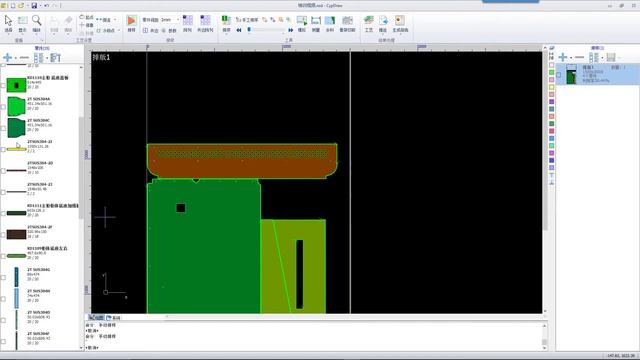This screenshot has height=360, width=640.
Task: Tick checkbox of the teal vertical bar part
Action: point(3,278)
